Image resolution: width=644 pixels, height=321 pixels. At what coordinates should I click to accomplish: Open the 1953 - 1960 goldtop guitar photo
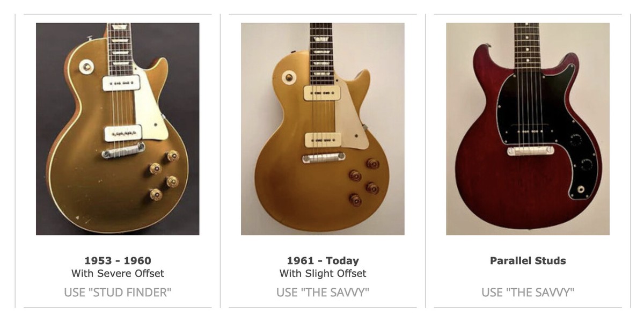coord(118,129)
